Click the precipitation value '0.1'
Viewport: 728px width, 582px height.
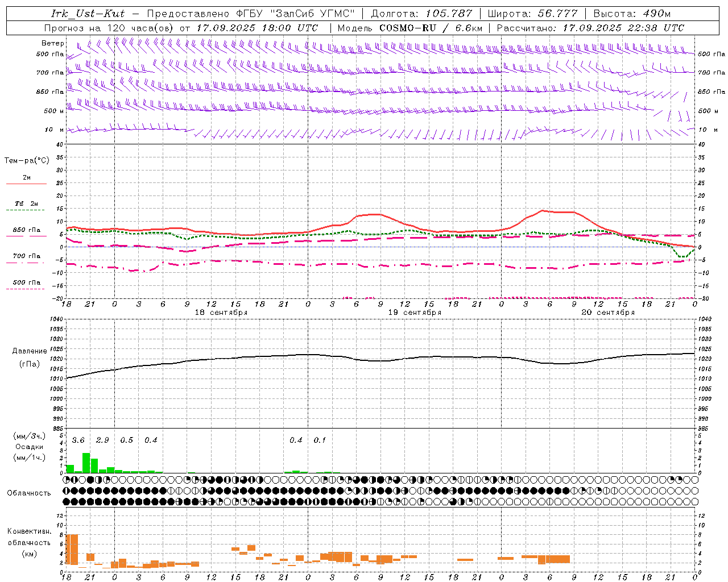point(320,440)
